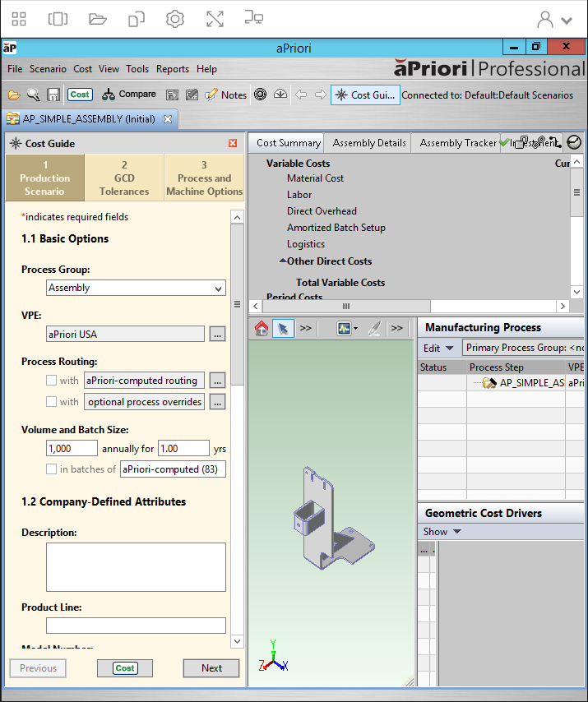Open the Edit dropdown in Manufacturing Process

point(438,348)
